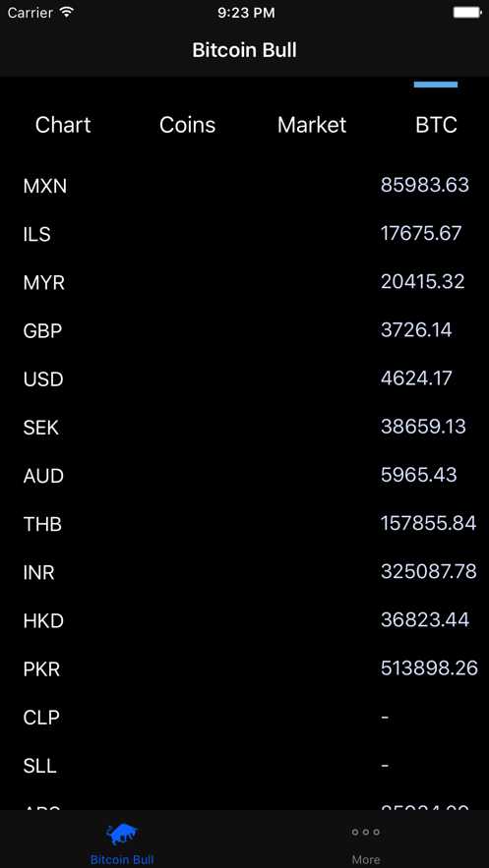
Task: Tap the ILS price 17675.67
Action: click(x=421, y=234)
